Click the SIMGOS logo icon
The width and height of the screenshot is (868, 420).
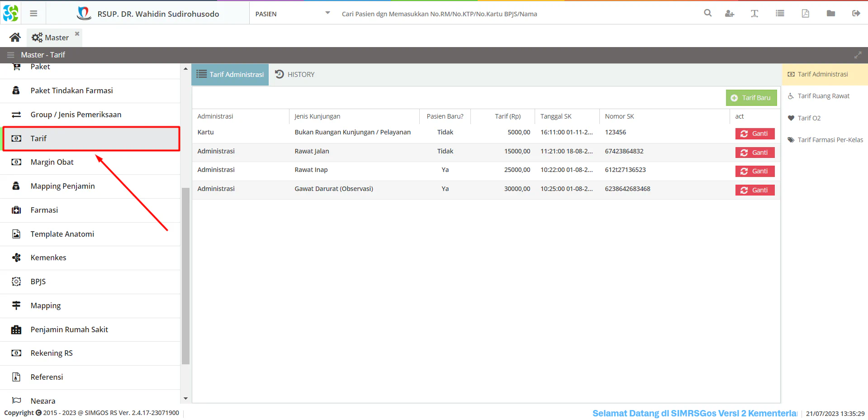[11, 13]
